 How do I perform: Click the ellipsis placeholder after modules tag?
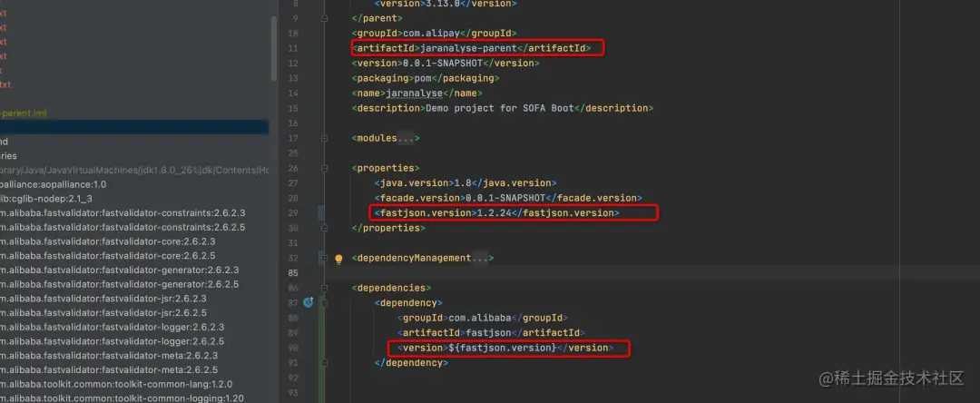point(406,138)
